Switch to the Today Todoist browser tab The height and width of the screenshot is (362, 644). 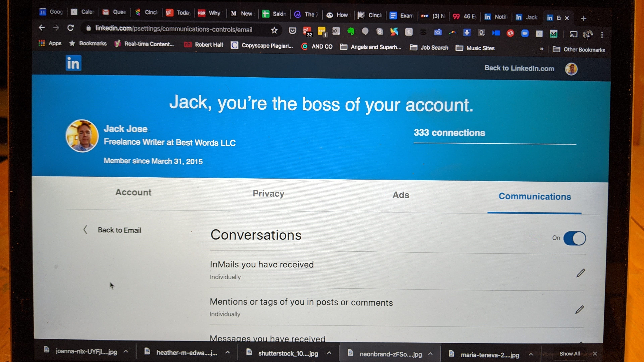tap(178, 13)
